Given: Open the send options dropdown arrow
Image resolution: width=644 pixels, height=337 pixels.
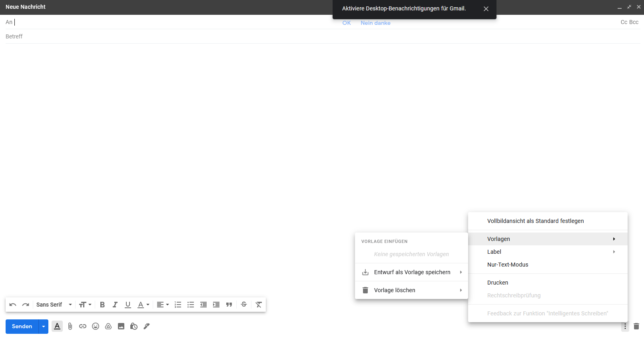Looking at the screenshot, I should point(44,327).
